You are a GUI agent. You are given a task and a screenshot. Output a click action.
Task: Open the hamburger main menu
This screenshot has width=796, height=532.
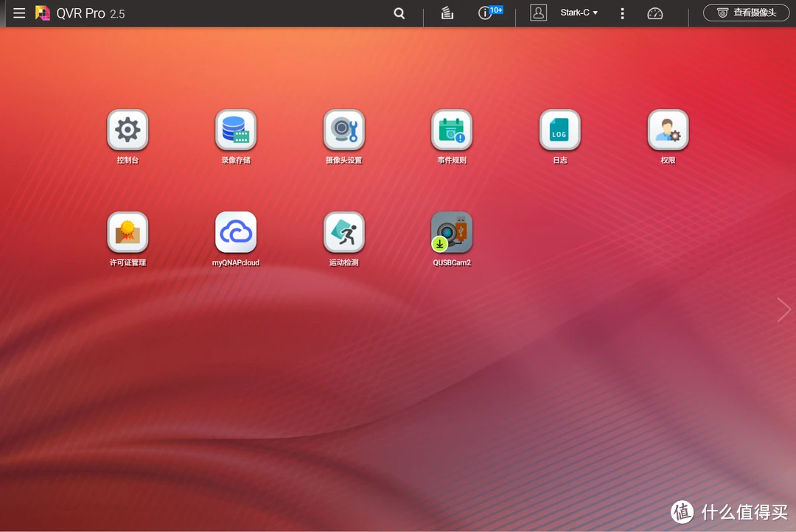(19, 13)
